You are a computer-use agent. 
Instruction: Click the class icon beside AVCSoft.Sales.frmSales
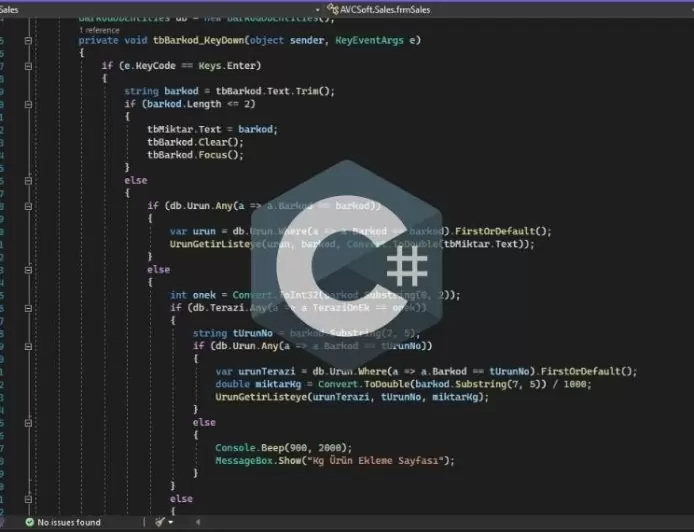point(332,9)
